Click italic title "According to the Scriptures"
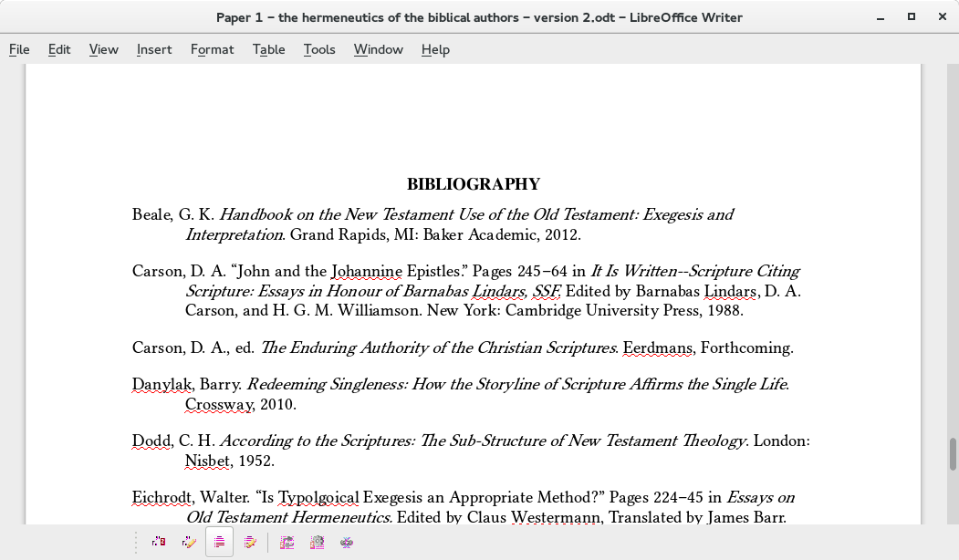The width and height of the screenshot is (959, 560). click(x=318, y=441)
